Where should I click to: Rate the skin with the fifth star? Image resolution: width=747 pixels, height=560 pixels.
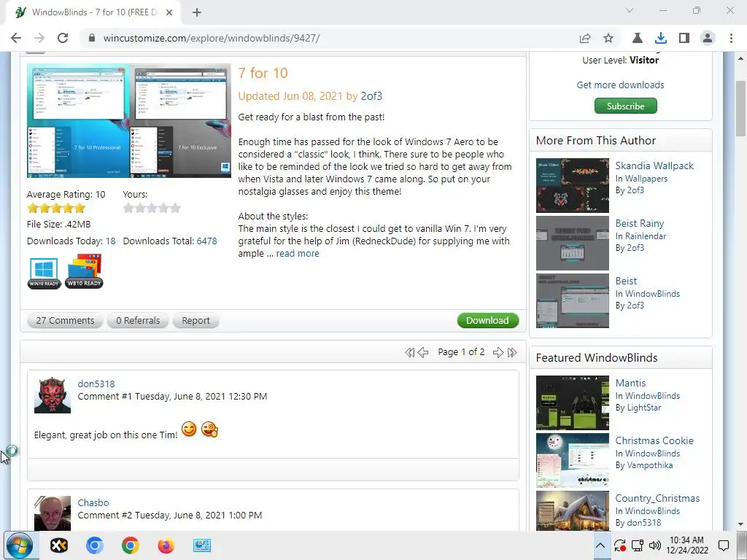coord(175,208)
